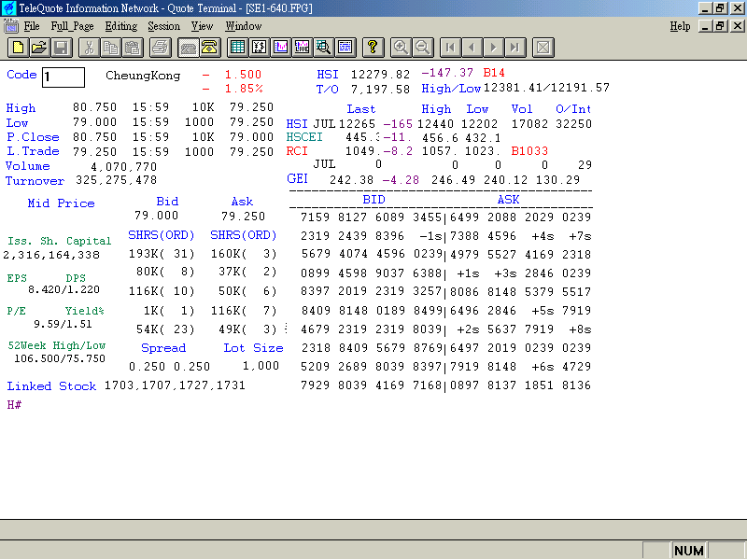The width and height of the screenshot is (747, 560).
Task: Click the yellow telephone dial icon
Action: 209,48
